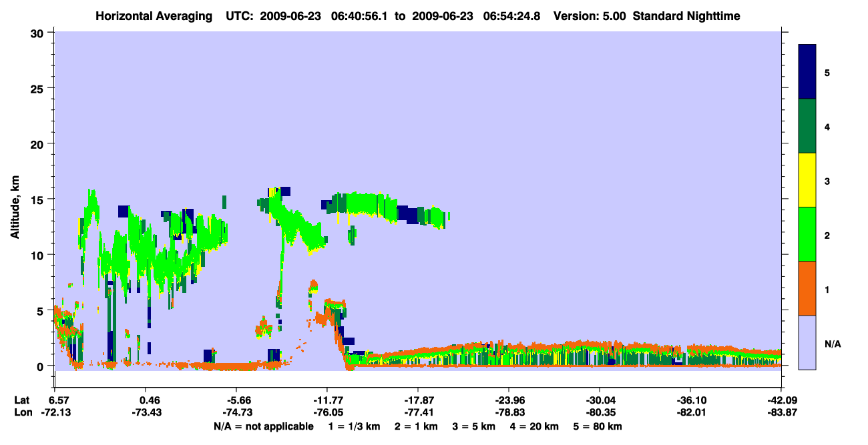Click legend text '3 = 5 km'

point(475,426)
